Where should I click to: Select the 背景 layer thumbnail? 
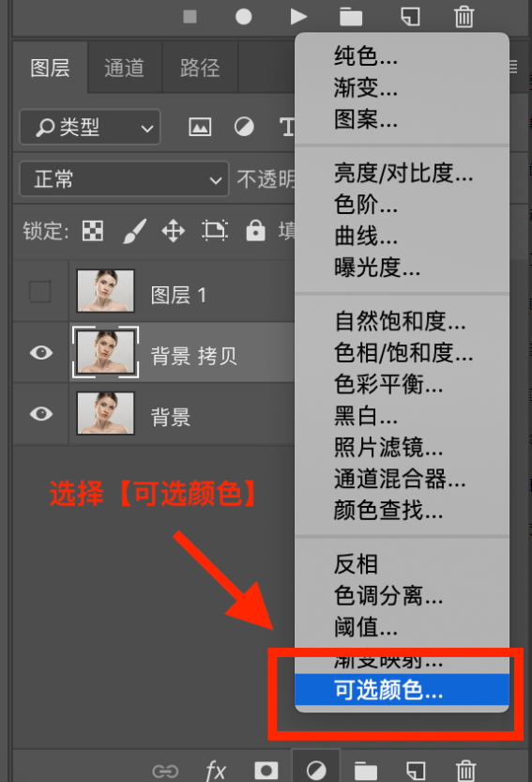[x=105, y=413]
